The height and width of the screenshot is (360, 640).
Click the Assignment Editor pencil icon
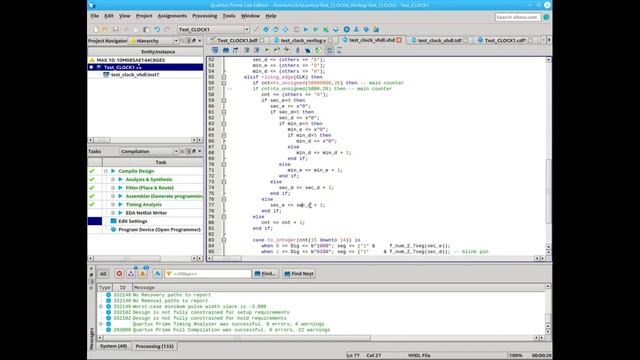point(256,29)
